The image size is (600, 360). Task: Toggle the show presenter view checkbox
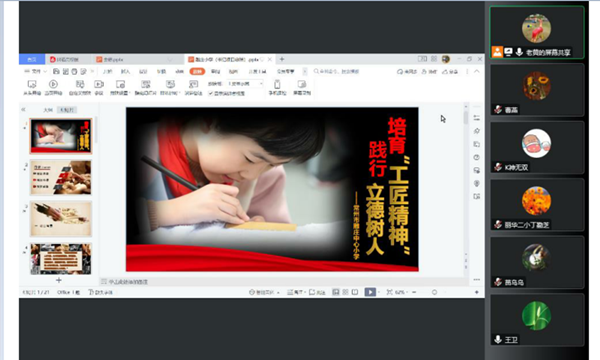(210, 93)
